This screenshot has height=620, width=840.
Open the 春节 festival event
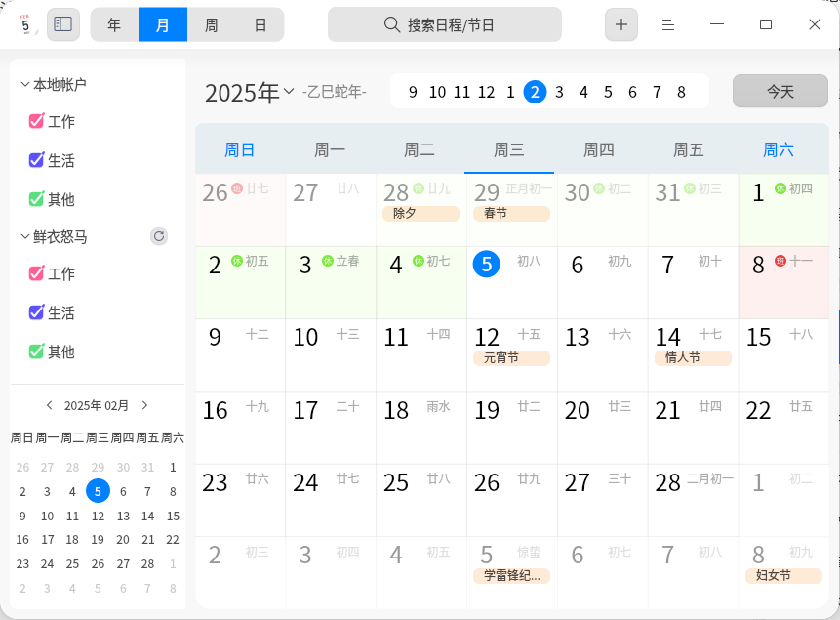[x=511, y=214]
